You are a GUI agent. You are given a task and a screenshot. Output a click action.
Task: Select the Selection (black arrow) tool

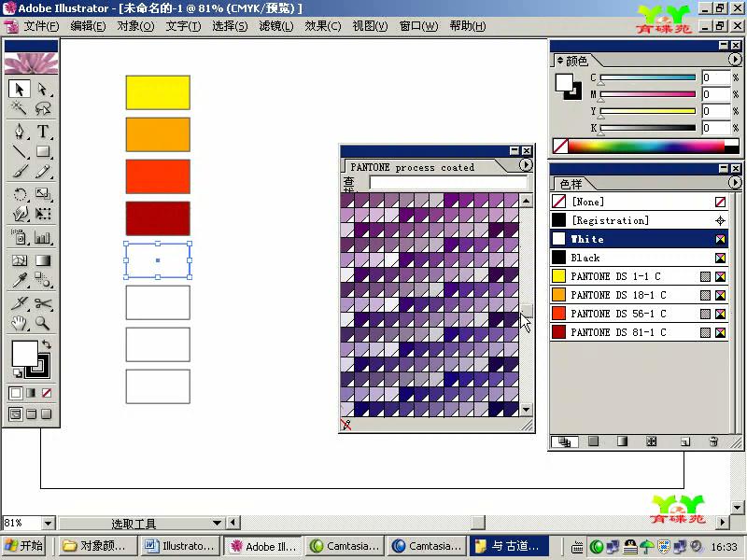point(20,89)
